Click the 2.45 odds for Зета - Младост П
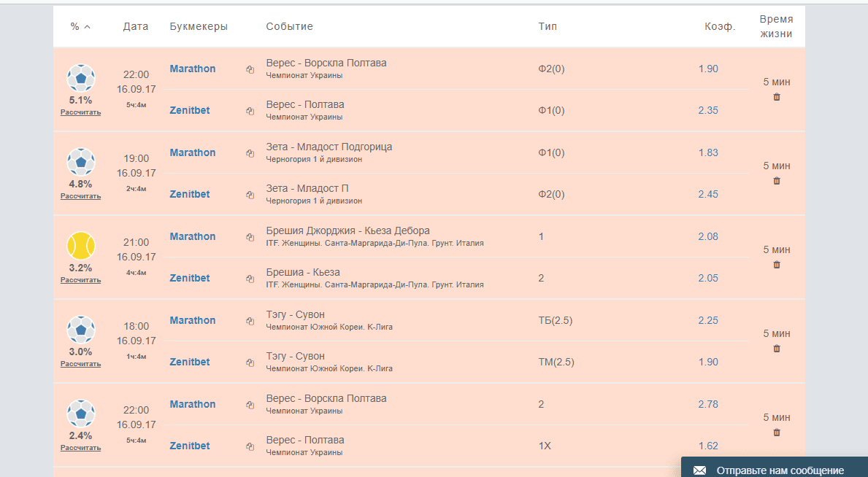Image resolution: width=868 pixels, height=477 pixels. click(708, 194)
